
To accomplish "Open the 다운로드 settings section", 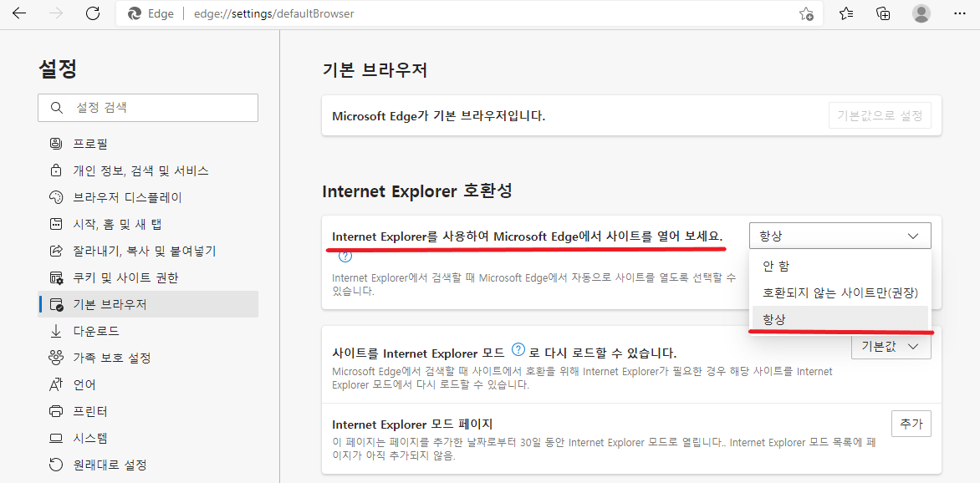I will [148, 331].
